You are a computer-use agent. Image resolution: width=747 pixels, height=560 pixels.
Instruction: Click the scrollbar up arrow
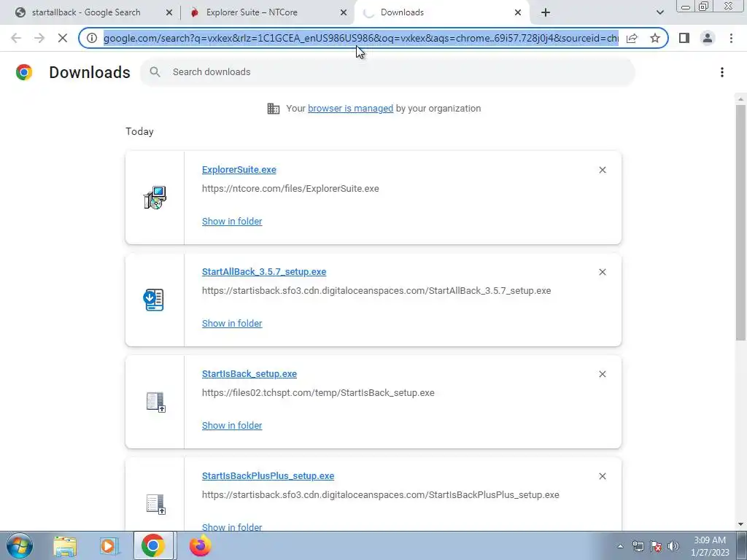740,98
